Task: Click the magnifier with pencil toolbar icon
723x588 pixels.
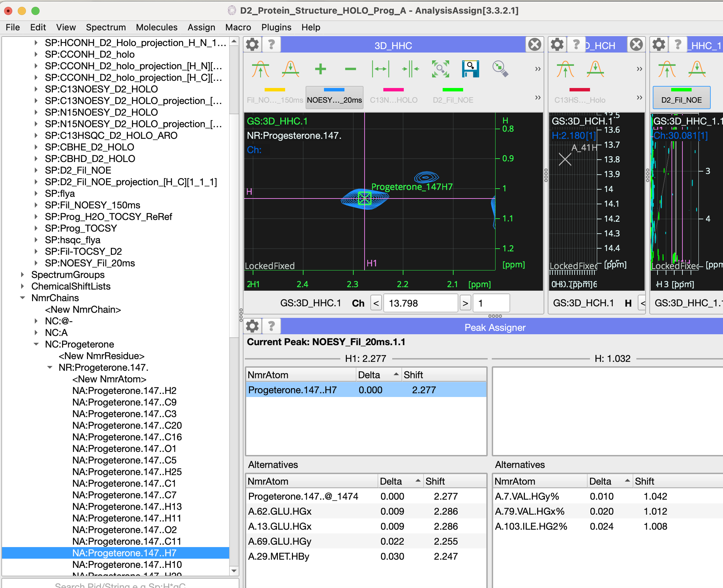Action: pyautogui.click(x=501, y=69)
